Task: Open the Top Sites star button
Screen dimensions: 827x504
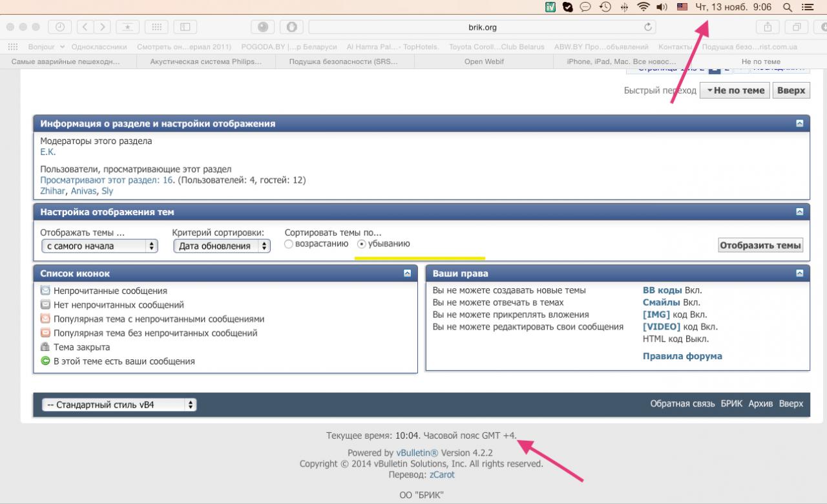Action: [128, 27]
